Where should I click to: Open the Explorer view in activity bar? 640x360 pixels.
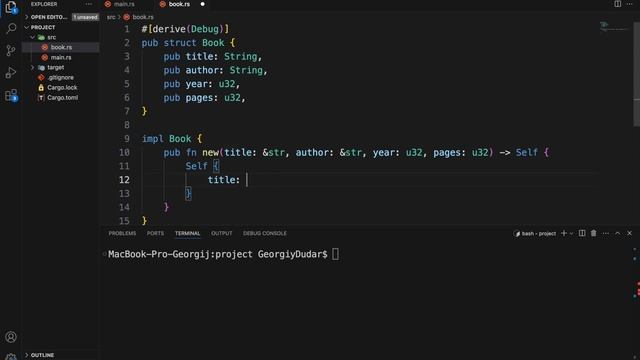point(11,7)
